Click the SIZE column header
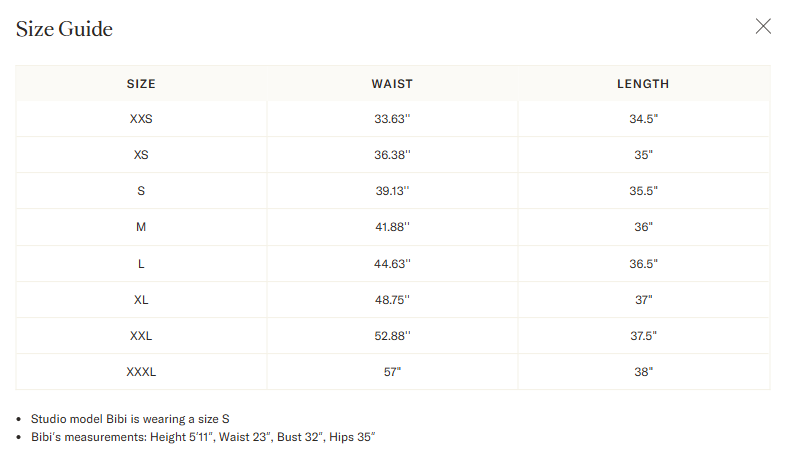The height and width of the screenshot is (453, 789). point(141,84)
